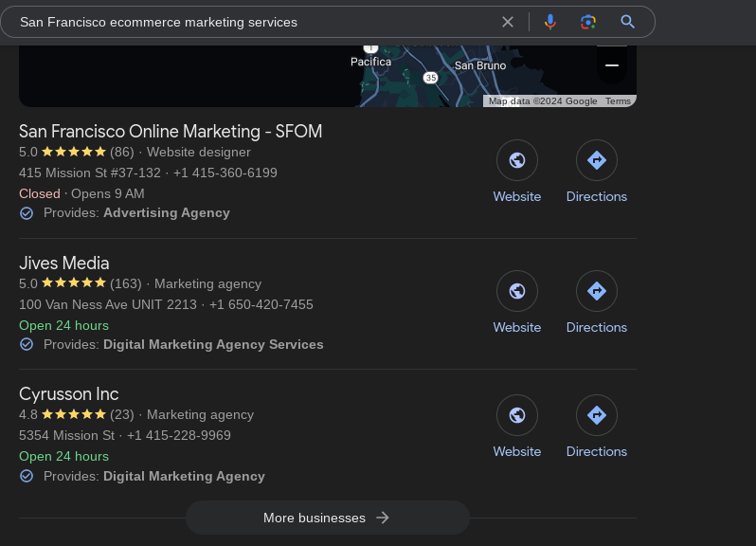Click San Bruno label on the map
The image size is (756, 546).
point(480,65)
